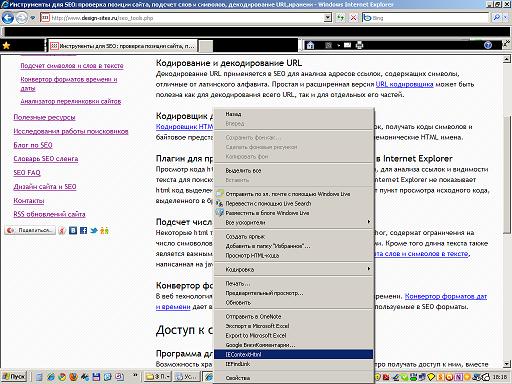Open the Favorites star icon
The image size is (512, 384).
(x=6, y=45)
